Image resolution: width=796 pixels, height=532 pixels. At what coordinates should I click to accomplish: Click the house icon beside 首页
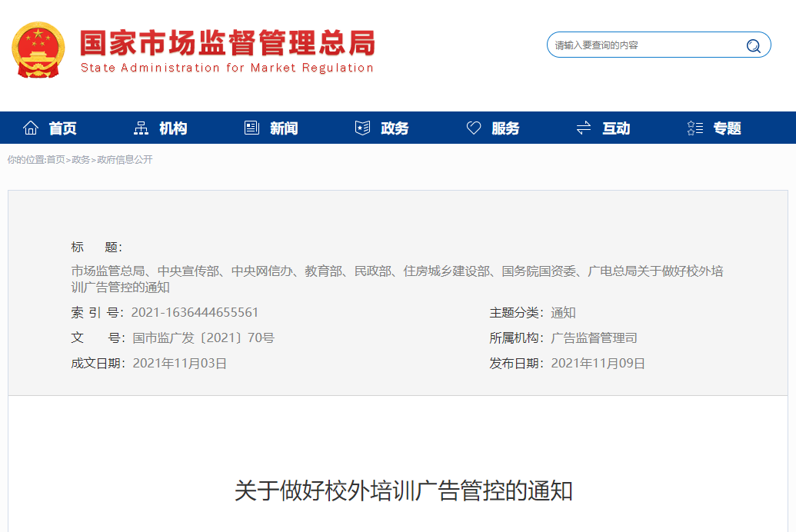pos(31,128)
